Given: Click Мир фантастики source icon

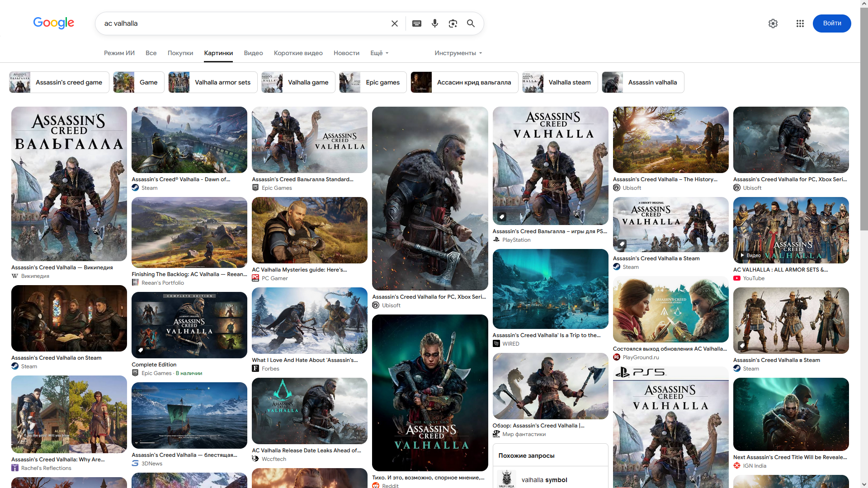Looking at the screenshot, I should (x=496, y=434).
